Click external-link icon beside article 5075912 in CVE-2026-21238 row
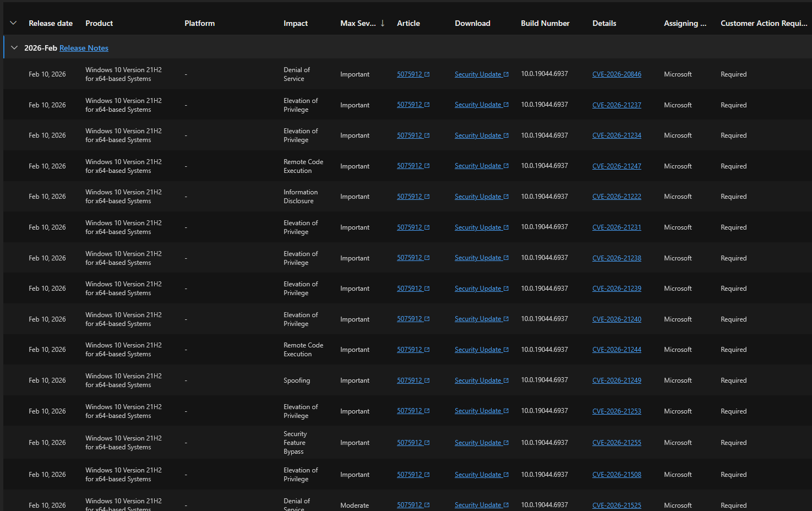The height and width of the screenshot is (511, 812). click(x=427, y=258)
